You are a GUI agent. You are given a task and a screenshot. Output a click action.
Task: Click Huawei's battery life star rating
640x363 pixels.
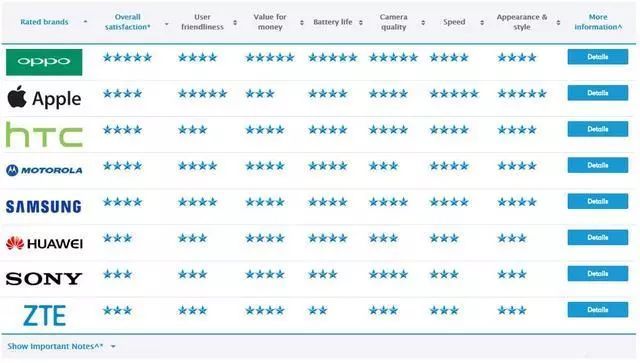point(328,238)
